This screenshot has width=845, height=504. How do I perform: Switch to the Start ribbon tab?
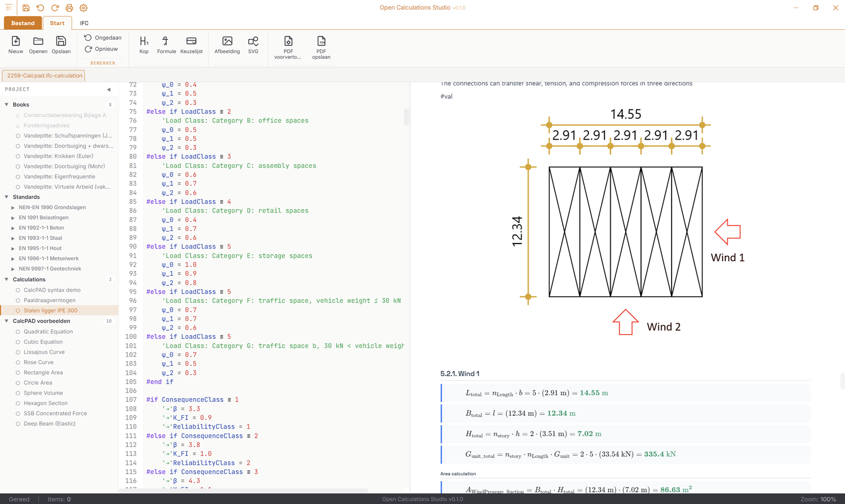(x=57, y=23)
